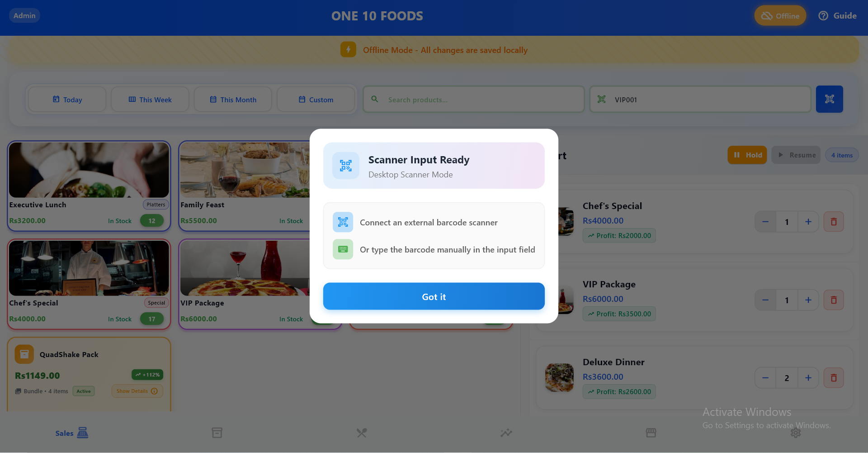Viewport: 868px width, 453px height.
Task: Open the analytics chart tab icon
Action: coord(506,433)
